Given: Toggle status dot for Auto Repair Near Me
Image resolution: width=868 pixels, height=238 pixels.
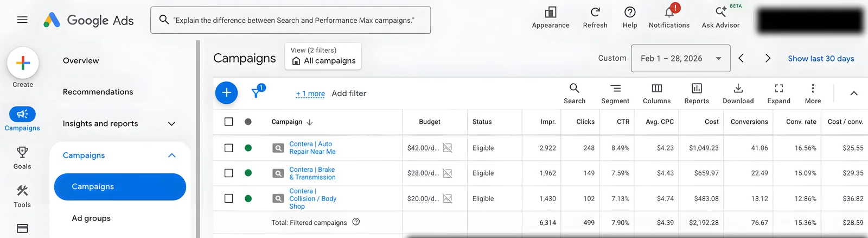Looking at the screenshot, I should pos(248,148).
